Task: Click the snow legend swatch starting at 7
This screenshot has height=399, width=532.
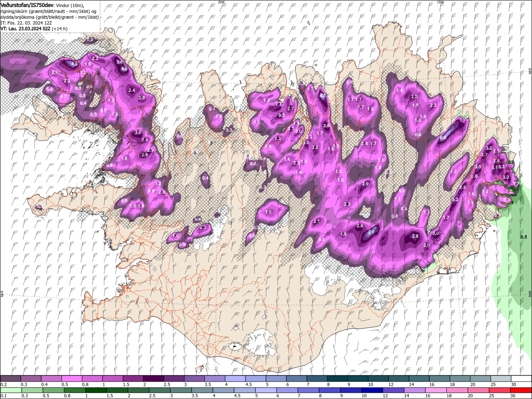Action: pos(316,379)
